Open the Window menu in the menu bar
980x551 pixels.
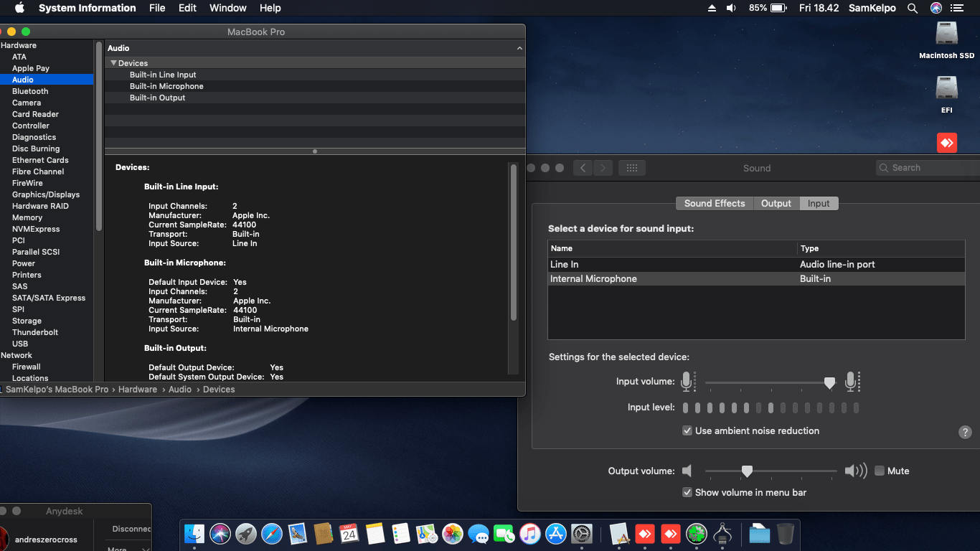pos(227,8)
